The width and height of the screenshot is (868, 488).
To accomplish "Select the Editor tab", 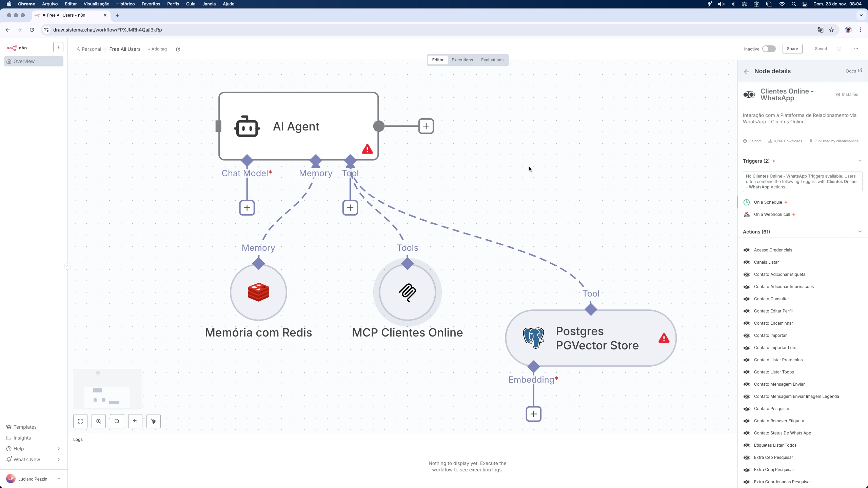I will point(438,60).
